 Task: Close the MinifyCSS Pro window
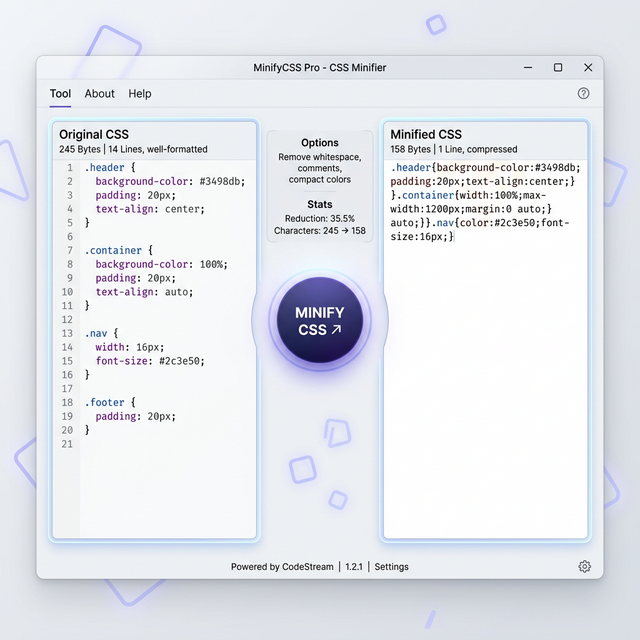[x=588, y=68]
